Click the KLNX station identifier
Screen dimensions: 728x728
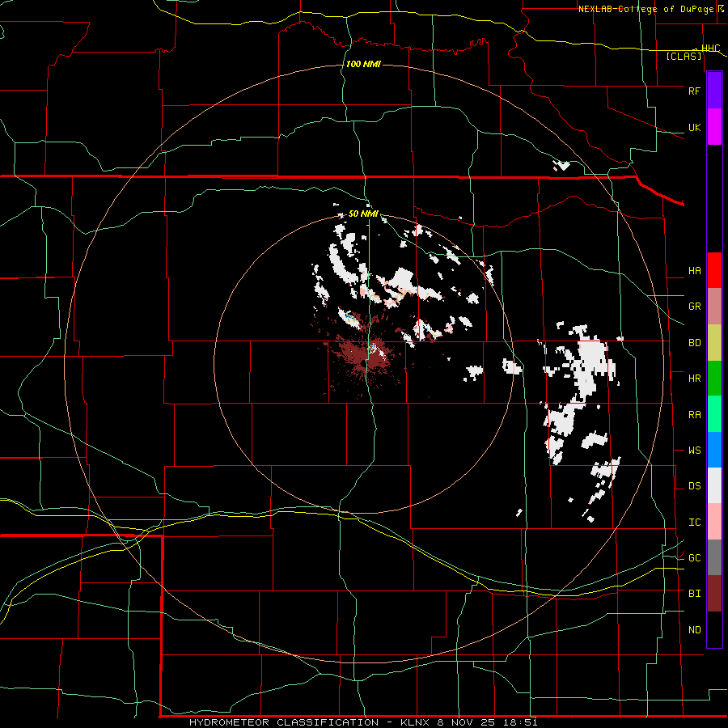point(415,722)
